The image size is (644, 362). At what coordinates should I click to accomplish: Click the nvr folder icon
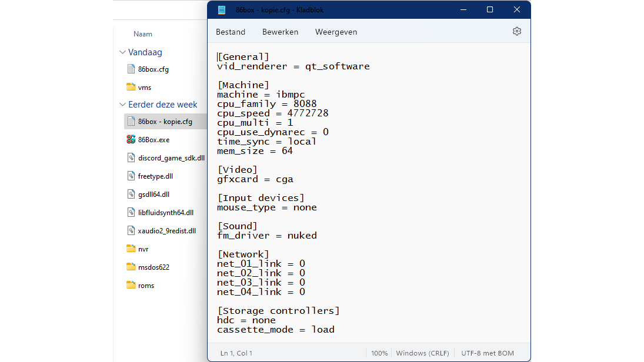131,249
